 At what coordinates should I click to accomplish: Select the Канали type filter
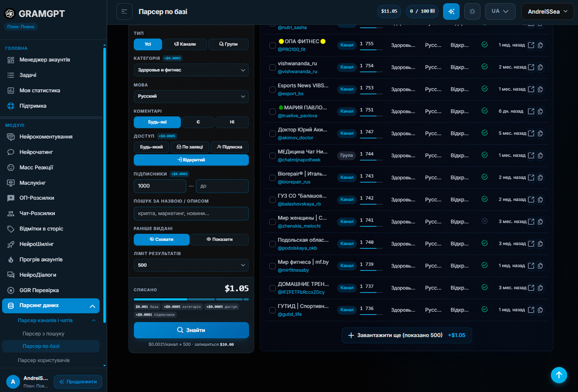tap(185, 44)
